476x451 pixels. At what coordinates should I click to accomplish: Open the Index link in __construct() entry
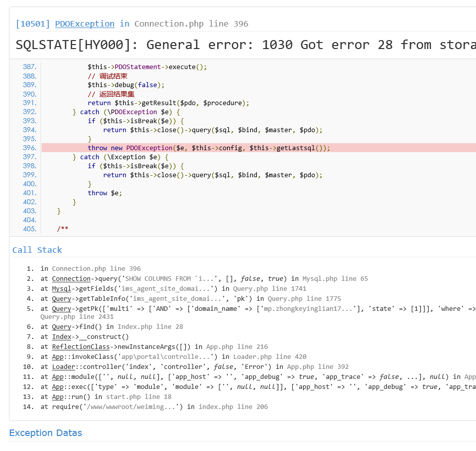[x=62, y=336]
